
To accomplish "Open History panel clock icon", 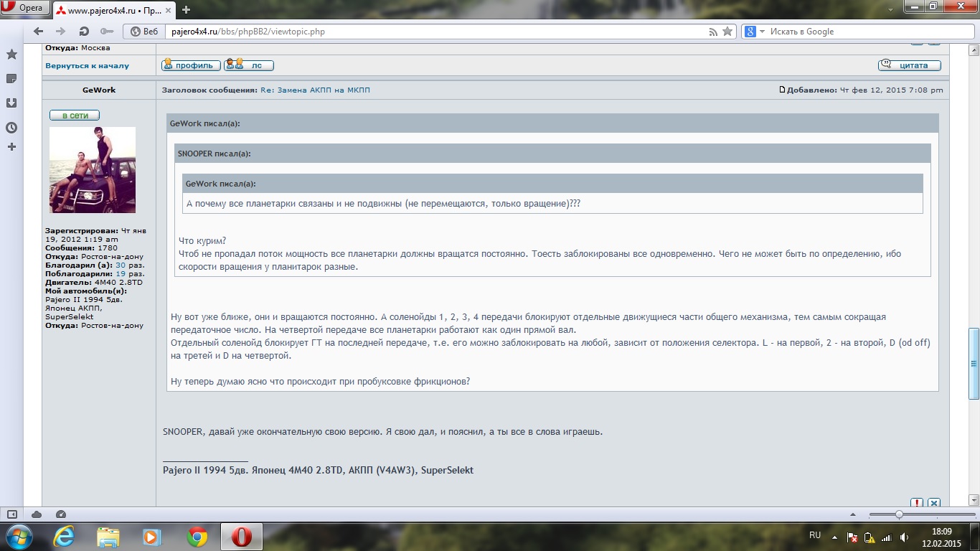I will 11,128.
